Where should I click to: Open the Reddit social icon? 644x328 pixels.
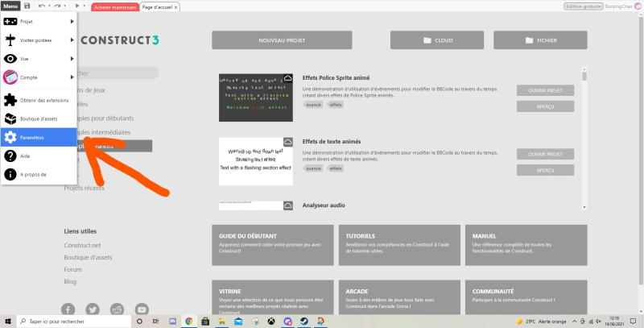click(117, 309)
